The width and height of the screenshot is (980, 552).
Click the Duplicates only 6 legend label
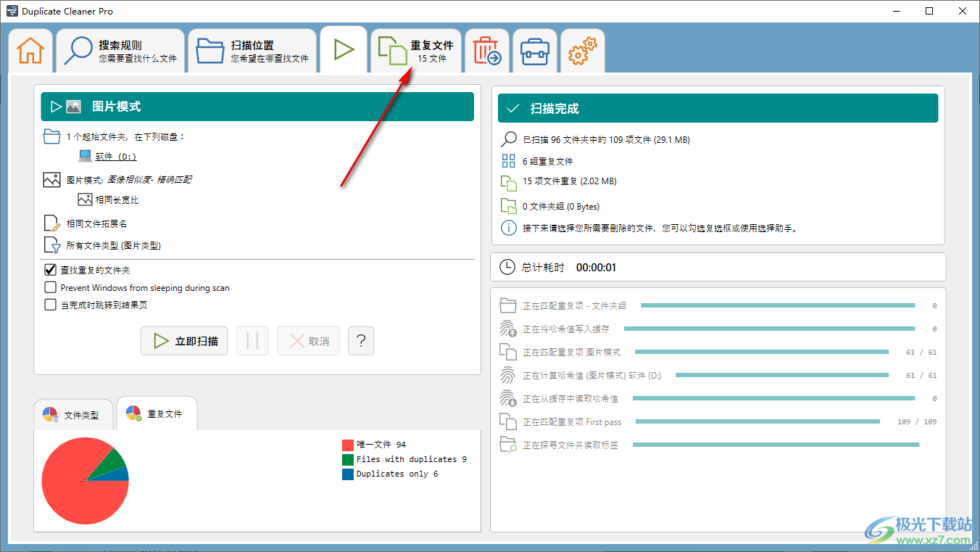397,474
